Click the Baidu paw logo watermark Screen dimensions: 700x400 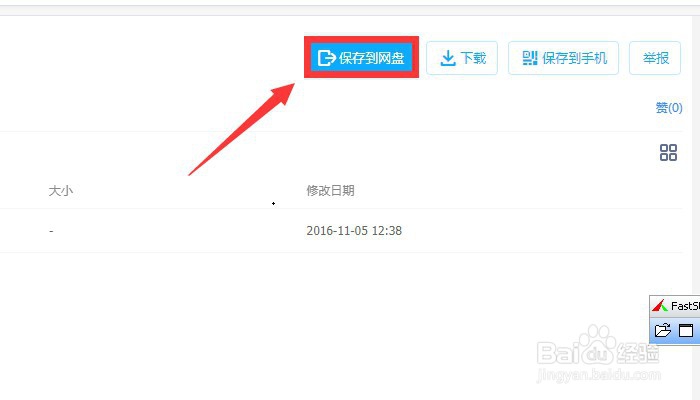(597, 344)
